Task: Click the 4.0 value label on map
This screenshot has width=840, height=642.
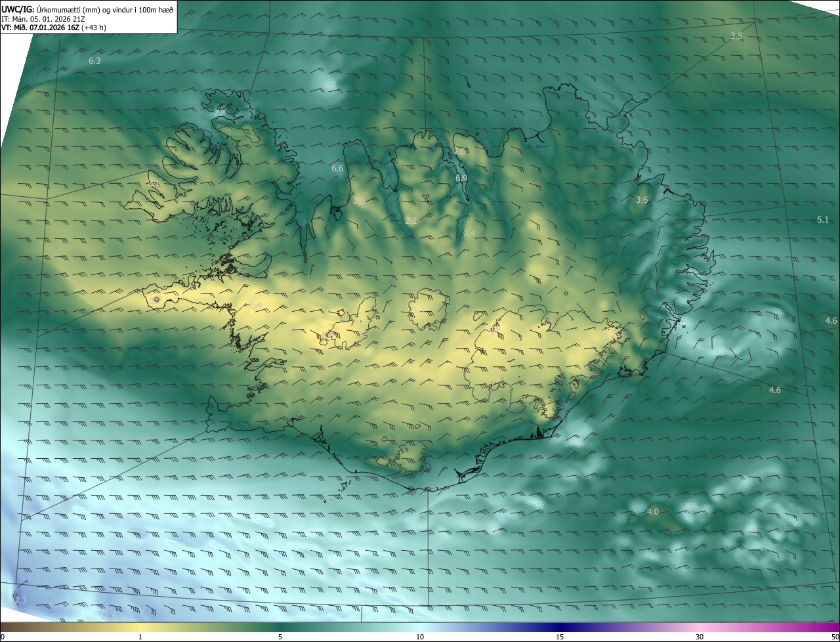Action: tap(653, 511)
